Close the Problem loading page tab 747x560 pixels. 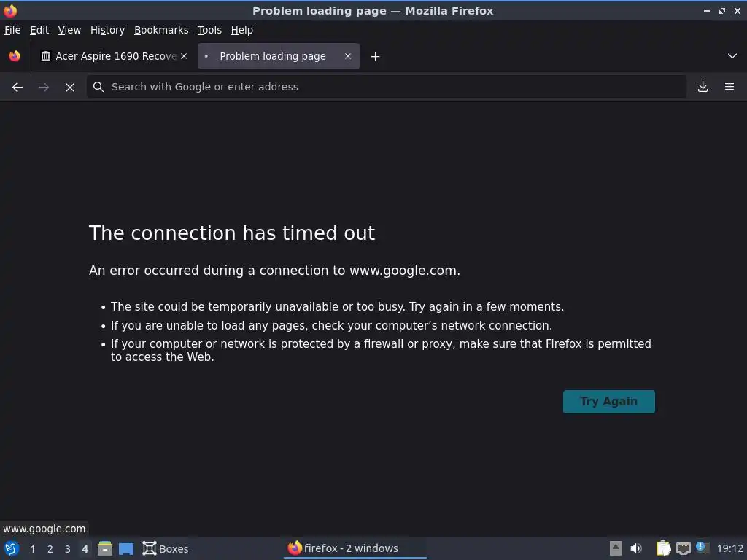pyautogui.click(x=348, y=56)
